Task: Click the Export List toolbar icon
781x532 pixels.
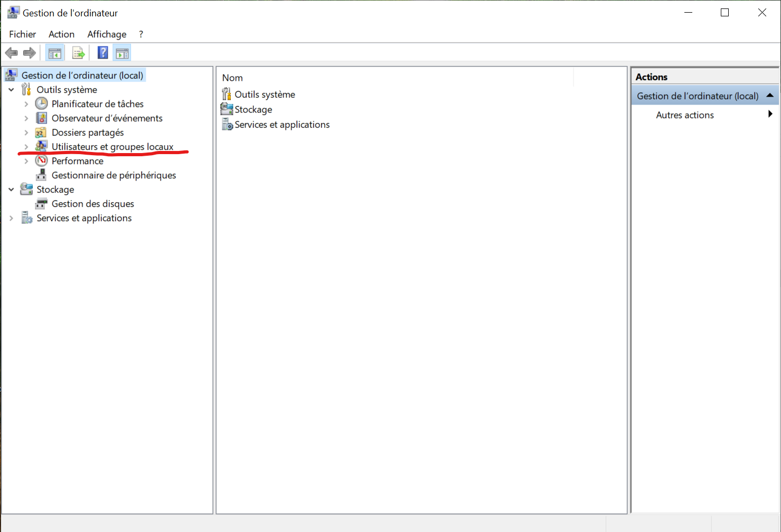Action: click(x=79, y=53)
